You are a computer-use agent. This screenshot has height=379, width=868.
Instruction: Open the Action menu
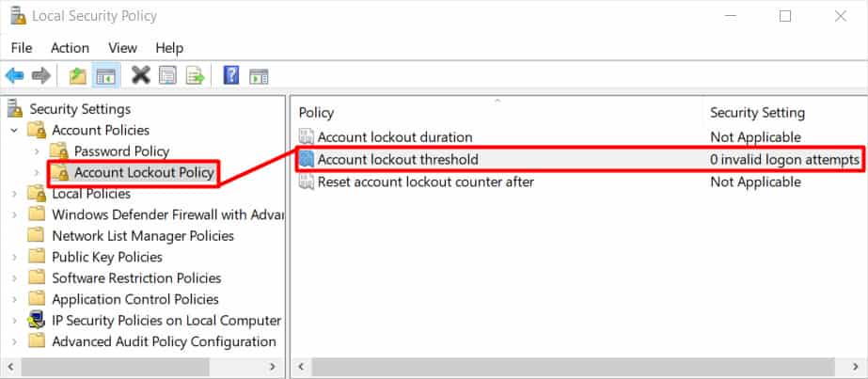coord(70,48)
